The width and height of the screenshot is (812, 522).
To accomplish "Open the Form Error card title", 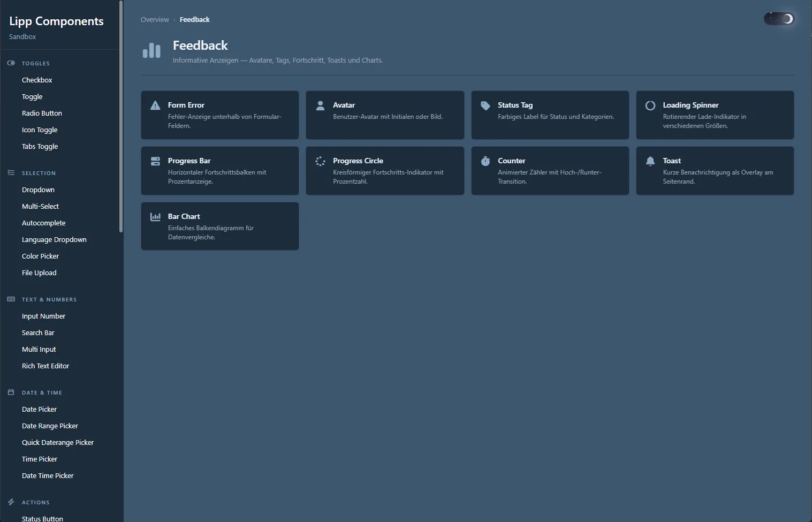I will (186, 105).
